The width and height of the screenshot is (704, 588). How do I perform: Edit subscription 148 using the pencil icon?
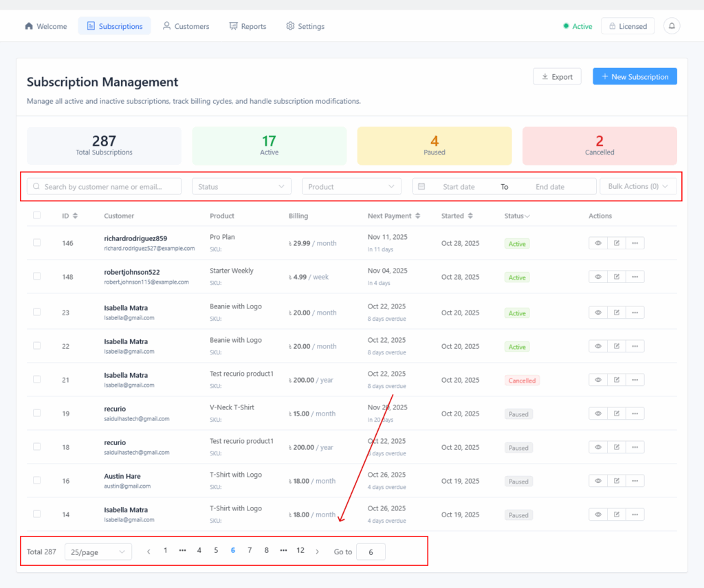point(617,277)
